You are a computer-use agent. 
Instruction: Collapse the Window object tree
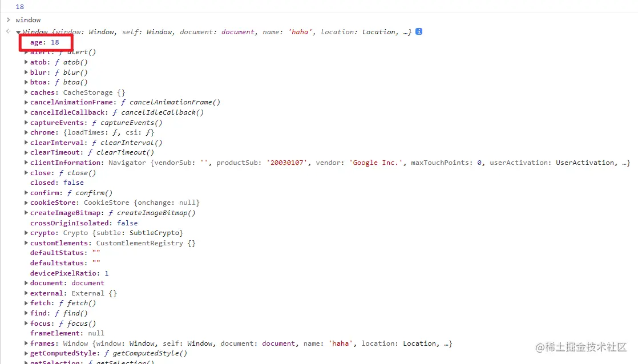coord(18,32)
